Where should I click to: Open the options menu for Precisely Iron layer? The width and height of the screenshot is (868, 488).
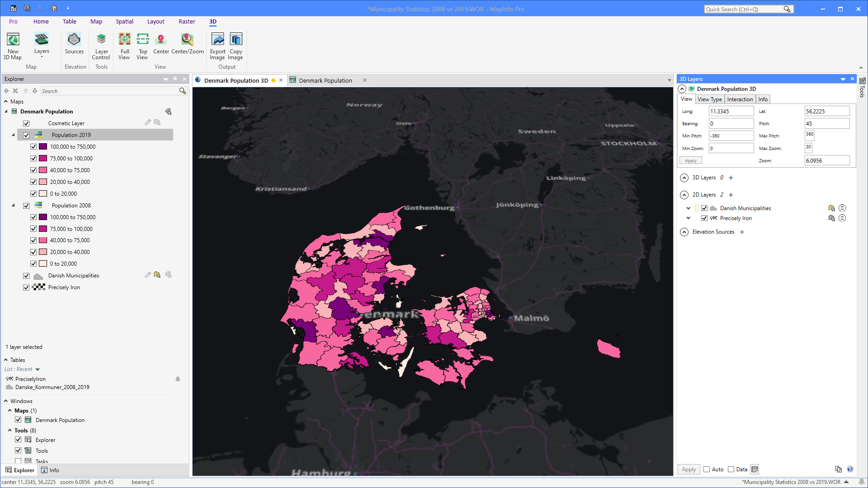842,218
